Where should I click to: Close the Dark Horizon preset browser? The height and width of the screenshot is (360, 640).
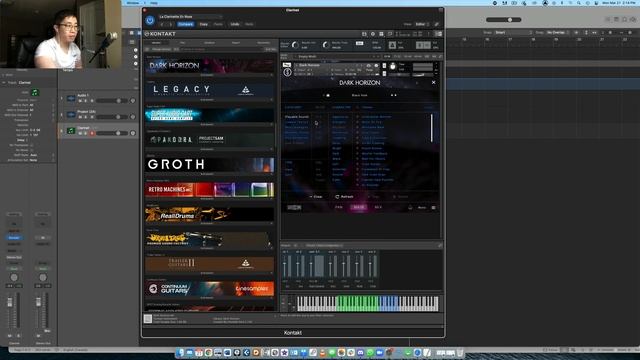(x=433, y=82)
